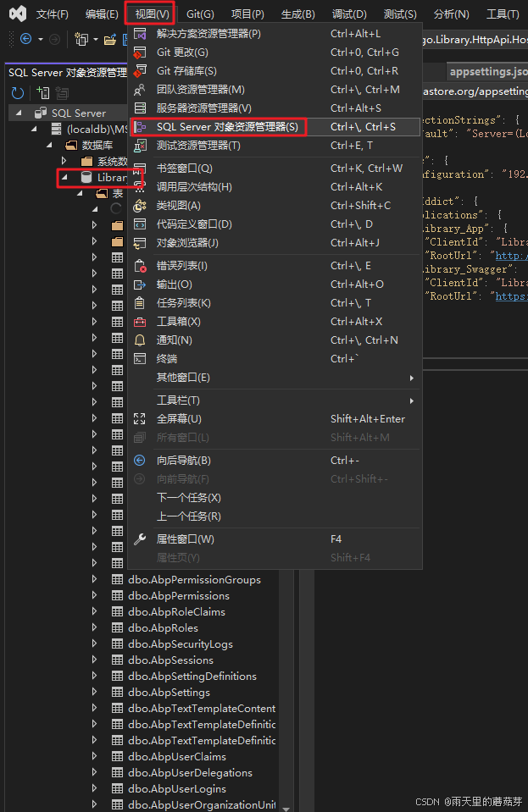Click the 团队资源管理器 menu icon

[x=140, y=90]
